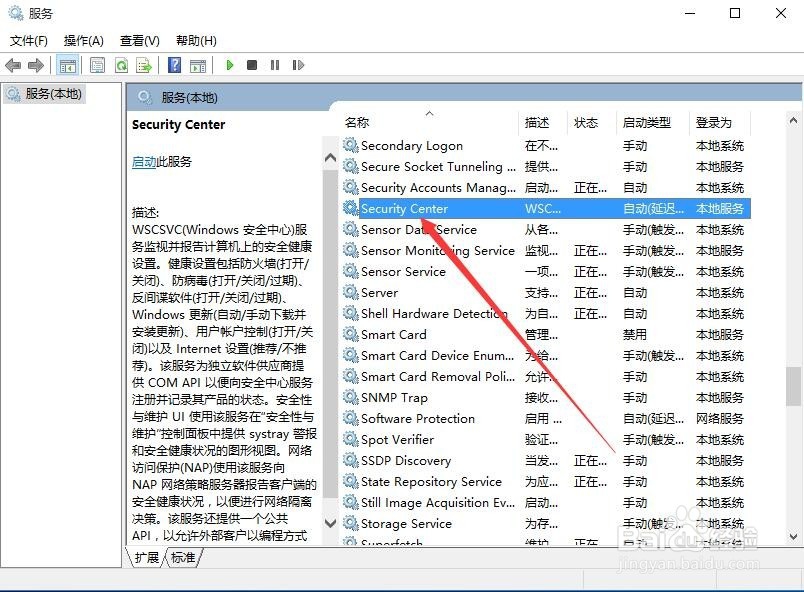The image size is (804, 592).
Task: Select Still Image Acquisition Ev... row
Action: coord(546,502)
